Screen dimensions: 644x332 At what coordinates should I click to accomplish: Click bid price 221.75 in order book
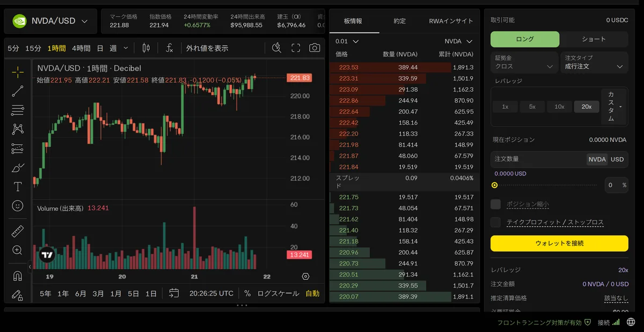[349, 197]
